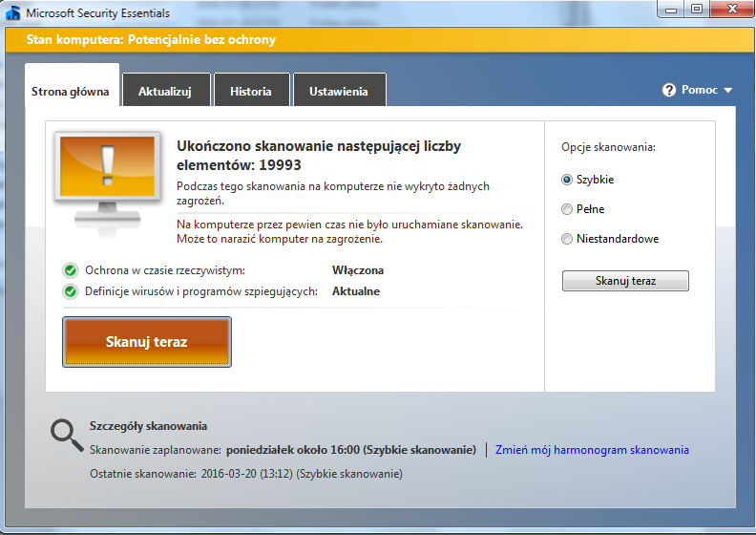Click the Opcje skanowania label
This screenshot has width=756, height=535.
point(608,147)
